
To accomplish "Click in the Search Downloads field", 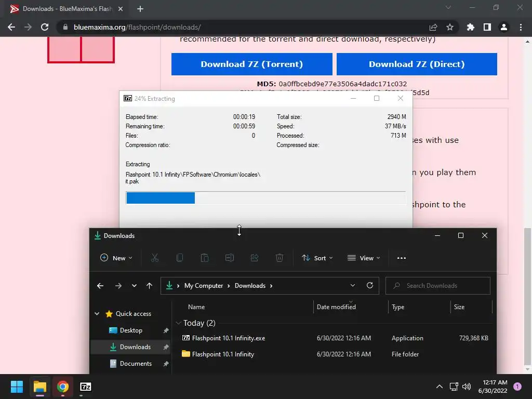I will click(437, 286).
